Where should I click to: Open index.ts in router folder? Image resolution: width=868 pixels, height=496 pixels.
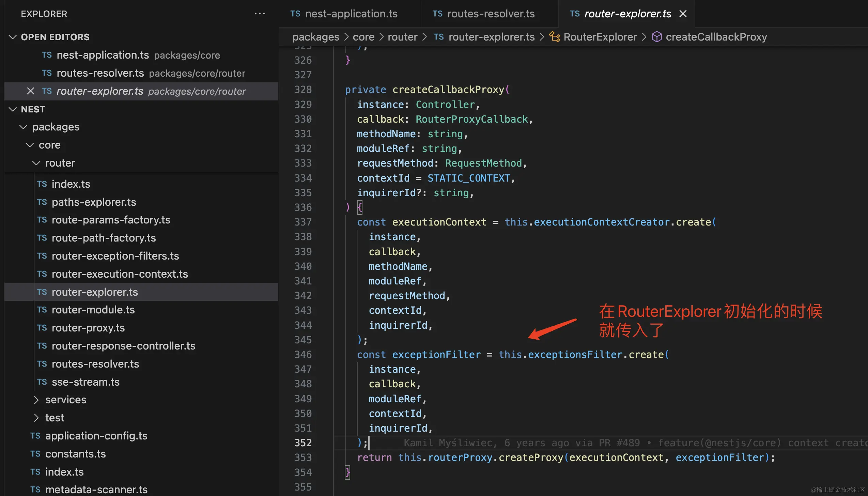141,184
